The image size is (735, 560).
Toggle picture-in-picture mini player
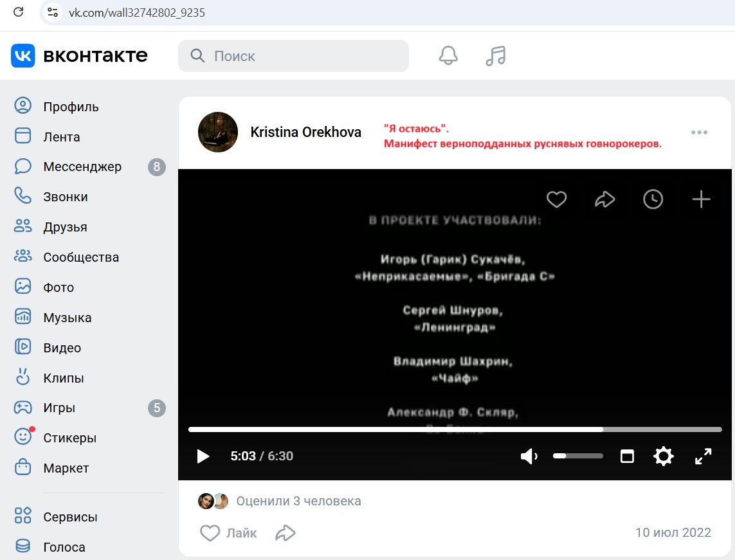pos(627,456)
